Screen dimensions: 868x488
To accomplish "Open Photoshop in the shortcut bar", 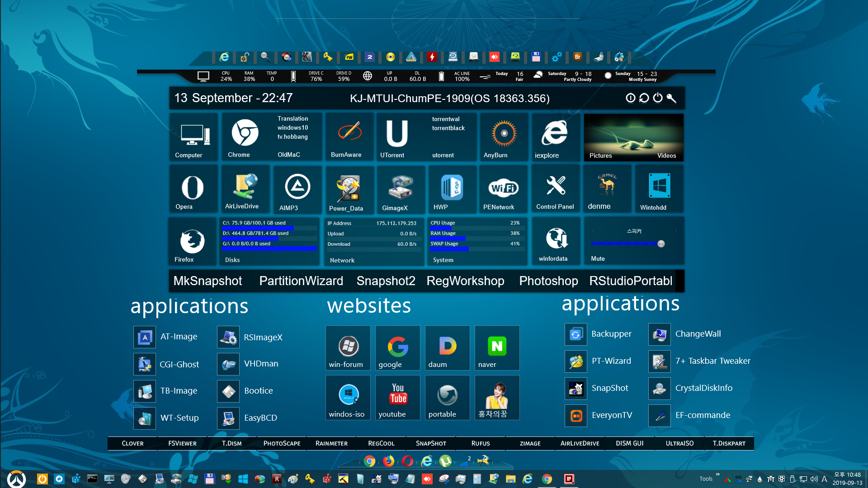I will 548,281.
